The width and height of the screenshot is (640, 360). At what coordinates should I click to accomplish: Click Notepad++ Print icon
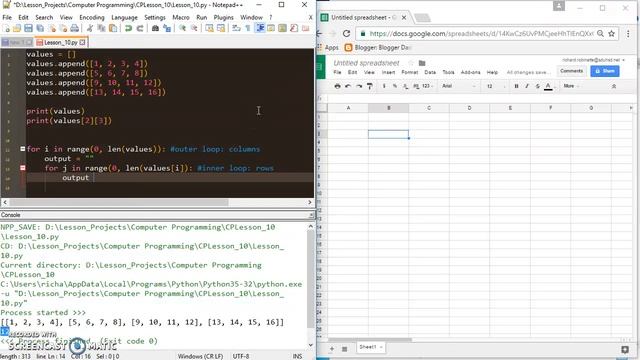pos(74,28)
